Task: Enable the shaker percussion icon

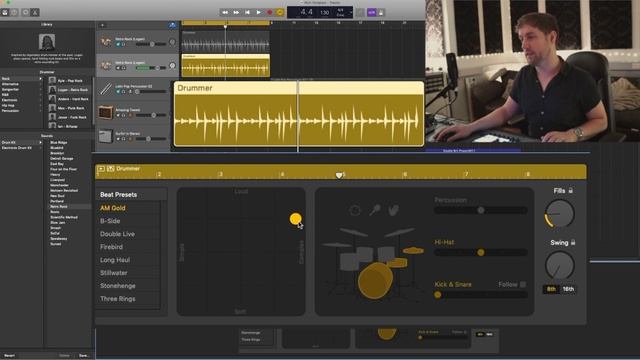Action: point(375,210)
